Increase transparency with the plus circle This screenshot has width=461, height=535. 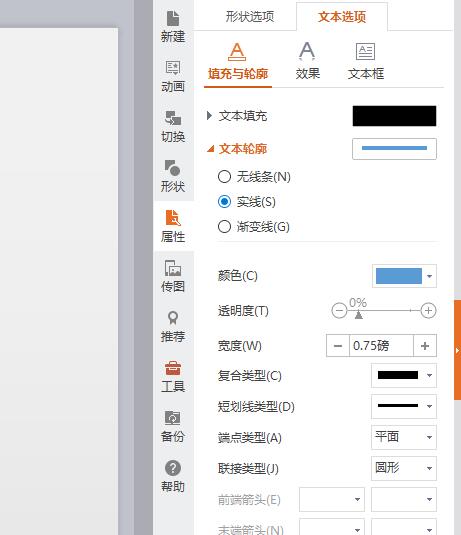tap(428, 310)
